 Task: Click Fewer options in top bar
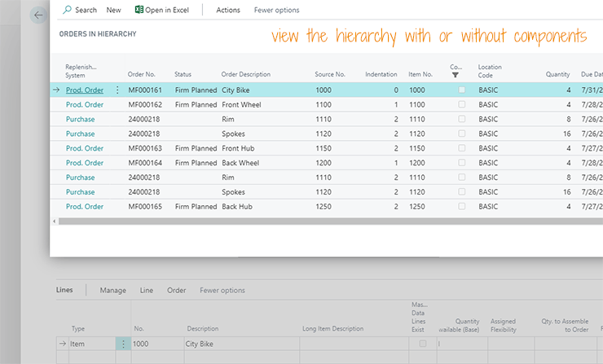pos(276,10)
